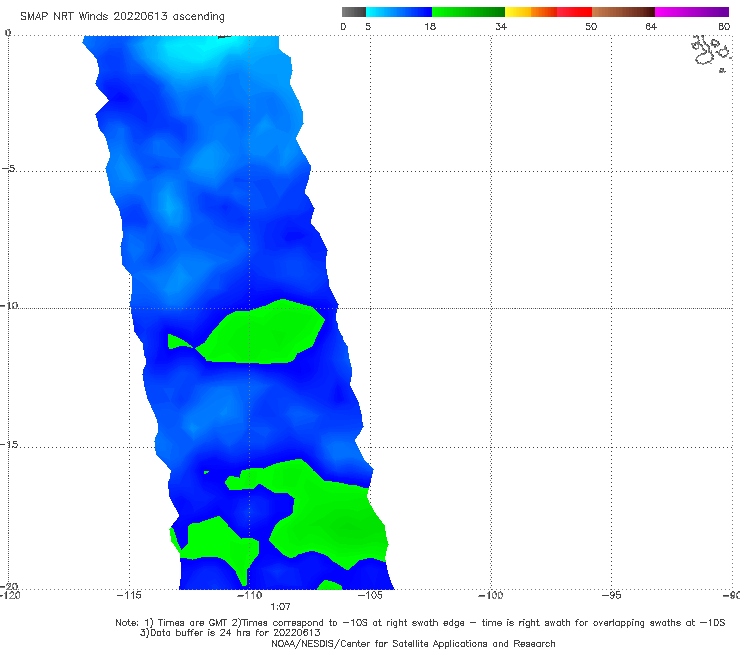Click the '-15' latitude axis label

pos(9,444)
